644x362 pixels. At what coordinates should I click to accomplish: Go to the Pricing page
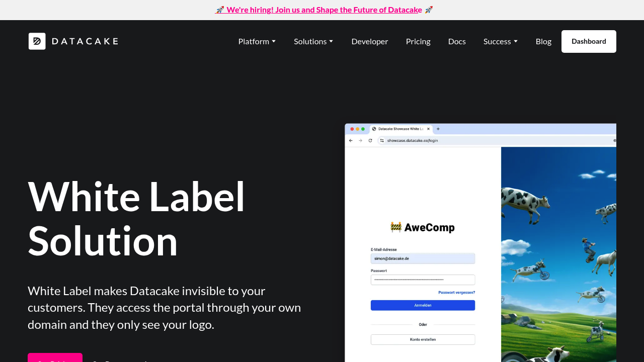click(x=418, y=41)
